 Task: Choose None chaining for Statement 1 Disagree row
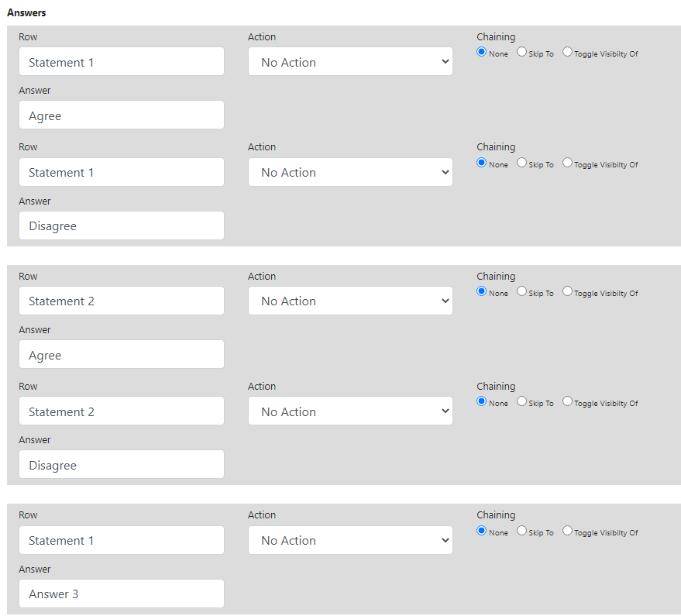coord(481,163)
